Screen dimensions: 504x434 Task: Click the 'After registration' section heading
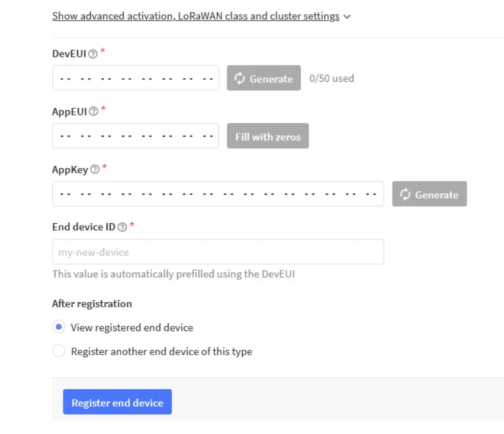tap(92, 304)
